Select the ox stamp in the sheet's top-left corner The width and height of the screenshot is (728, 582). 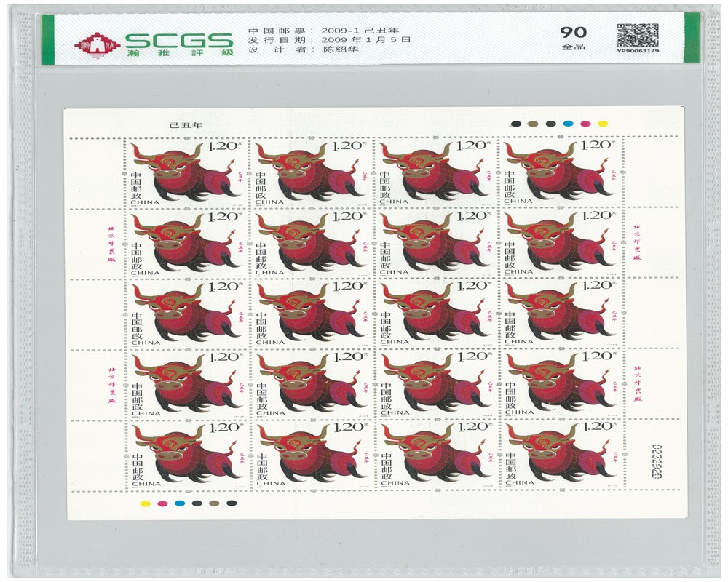187,172
